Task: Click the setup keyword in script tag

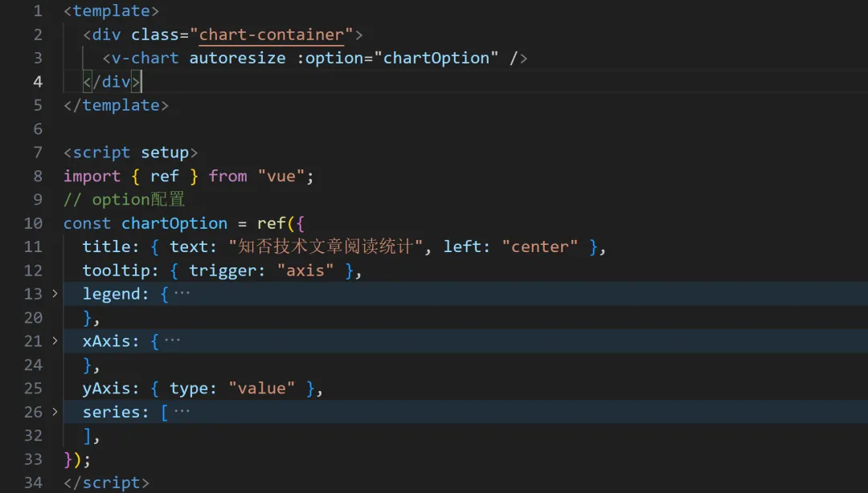Action: [164, 153]
